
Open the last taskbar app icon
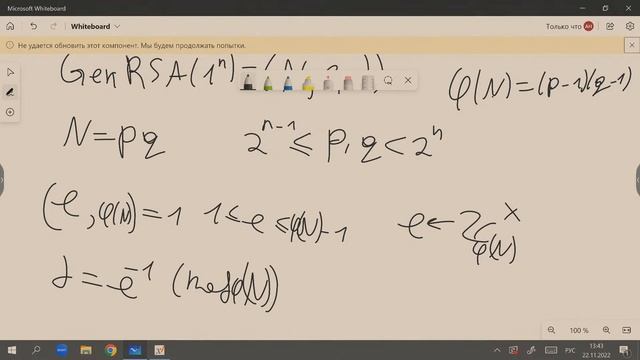[x=160, y=350]
